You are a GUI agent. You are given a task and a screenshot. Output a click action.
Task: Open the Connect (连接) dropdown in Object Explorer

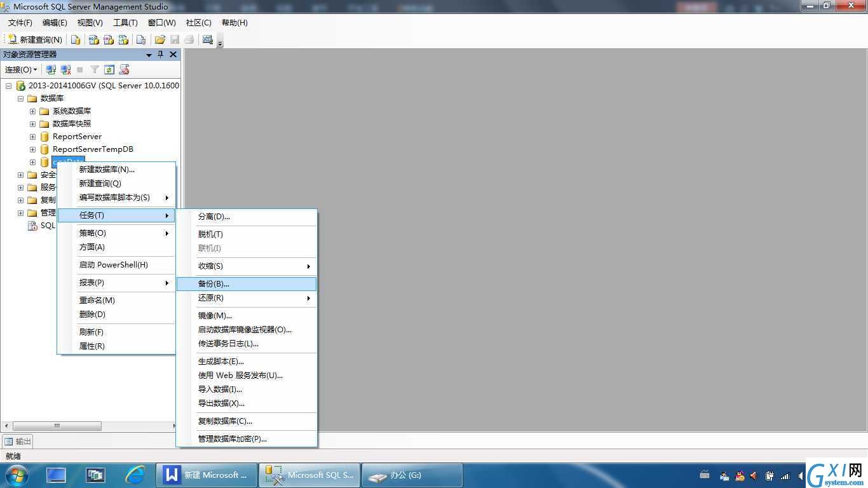[21, 69]
